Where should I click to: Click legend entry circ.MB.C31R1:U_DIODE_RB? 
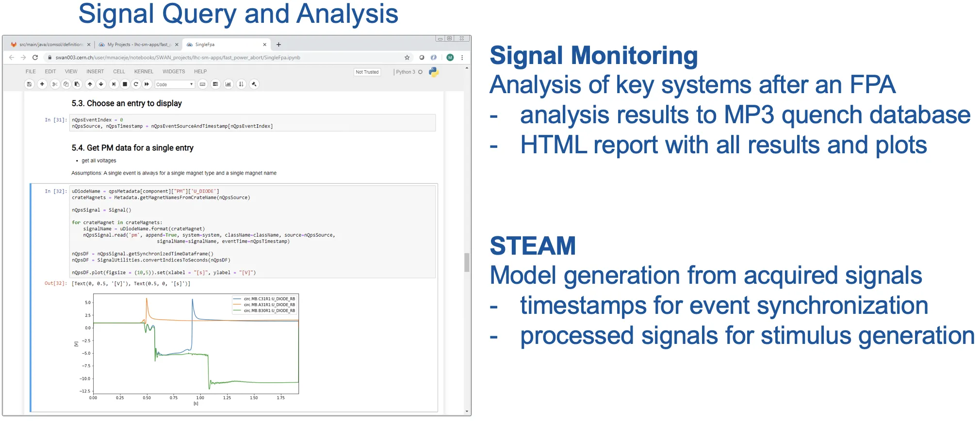coord(264,299)
